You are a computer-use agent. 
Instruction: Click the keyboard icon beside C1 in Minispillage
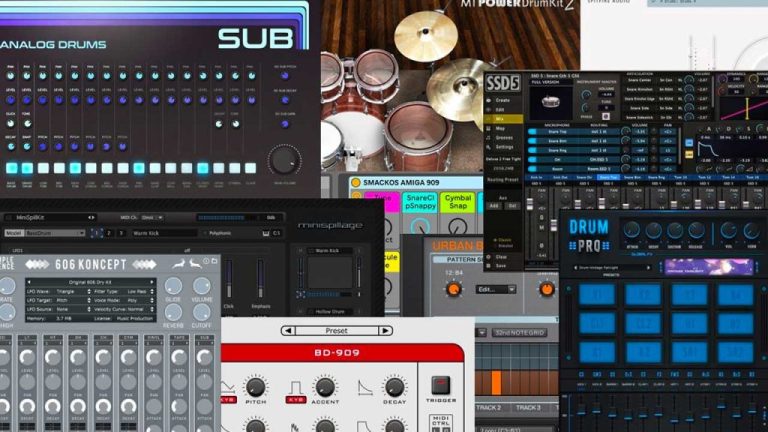coord(265,233)
